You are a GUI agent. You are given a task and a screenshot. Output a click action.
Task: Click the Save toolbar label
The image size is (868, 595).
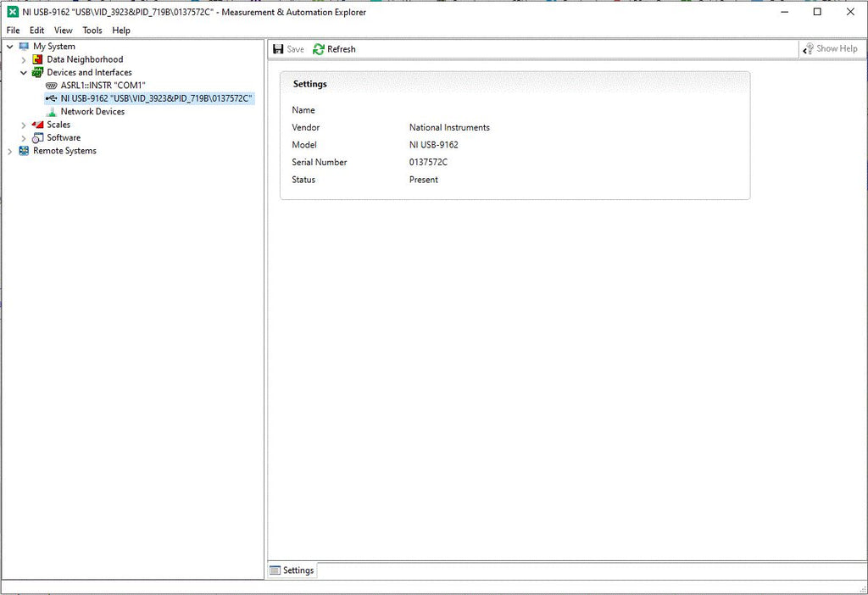[x=296, y=49]
